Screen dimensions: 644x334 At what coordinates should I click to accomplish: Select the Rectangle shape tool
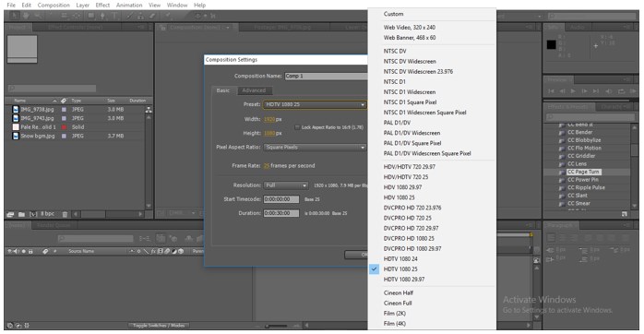[x=91, y=16]
